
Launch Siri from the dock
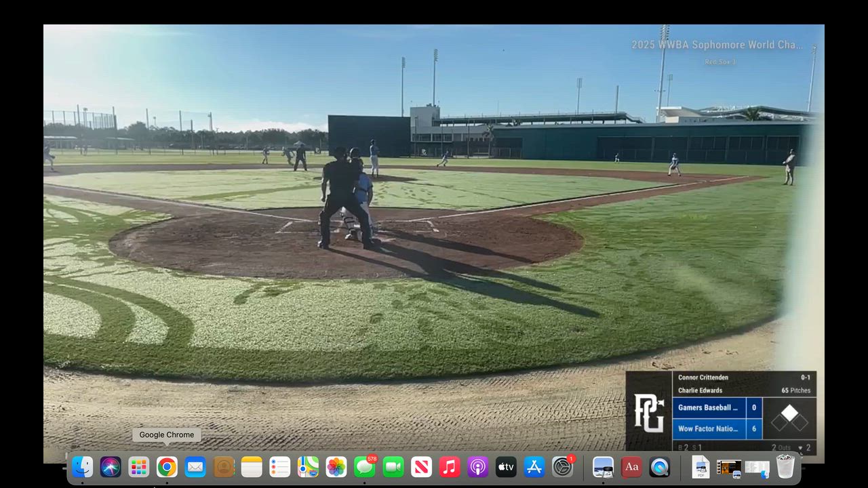click(111, 467)
